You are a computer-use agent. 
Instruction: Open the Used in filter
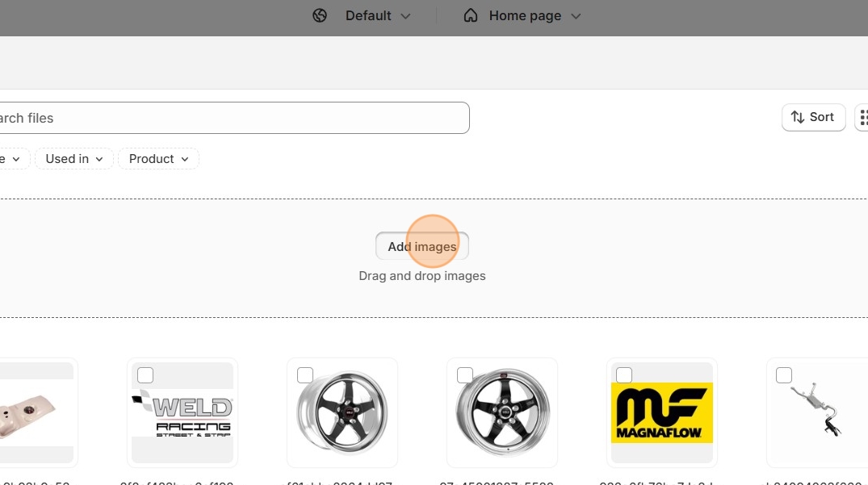[74, 159]
